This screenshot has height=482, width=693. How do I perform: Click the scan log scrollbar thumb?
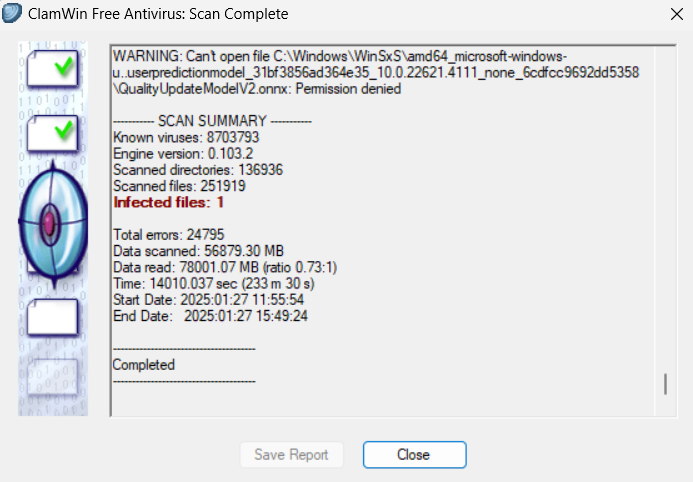coord(665,384)
